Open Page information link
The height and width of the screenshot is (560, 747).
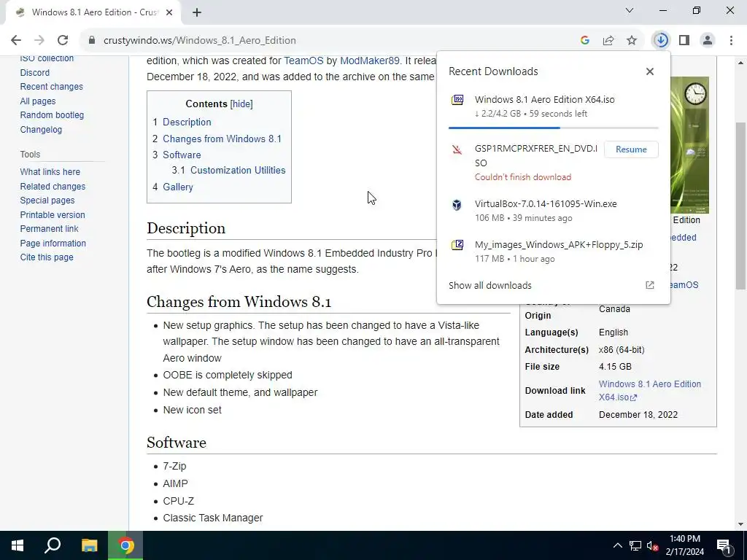pos(53,243)
